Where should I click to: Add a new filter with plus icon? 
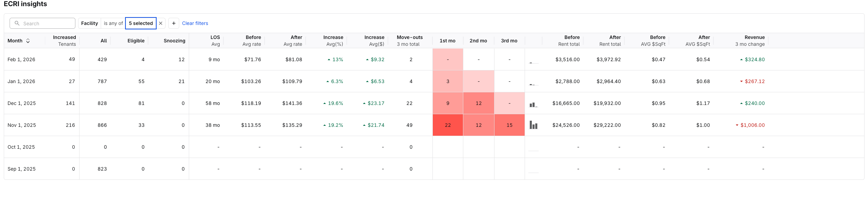[x=174, y=23]
